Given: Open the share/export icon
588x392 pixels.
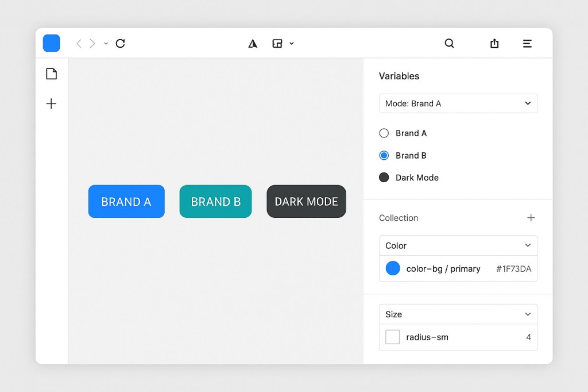Looking at the screenshot, I should click(x=494, y=43).
